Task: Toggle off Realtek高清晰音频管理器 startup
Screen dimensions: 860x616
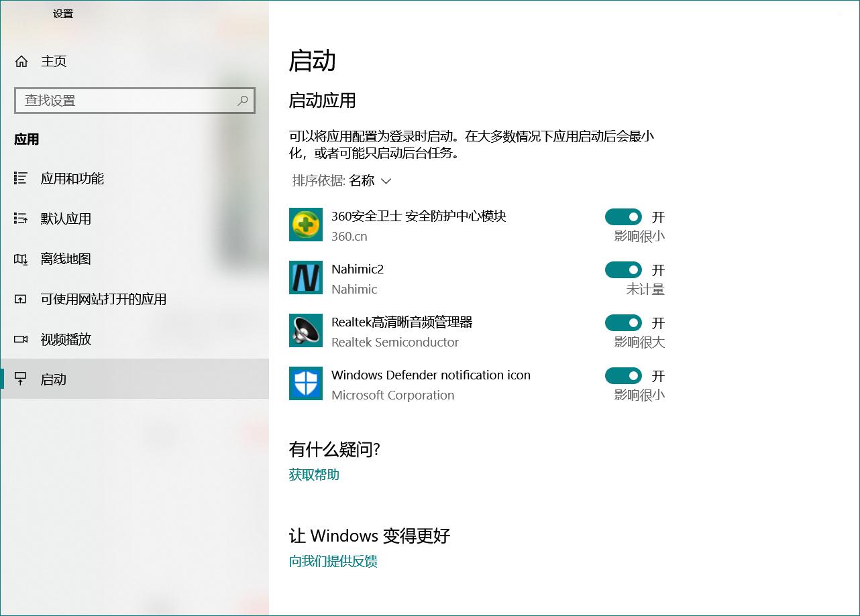Action: click(x=623, y=322)
